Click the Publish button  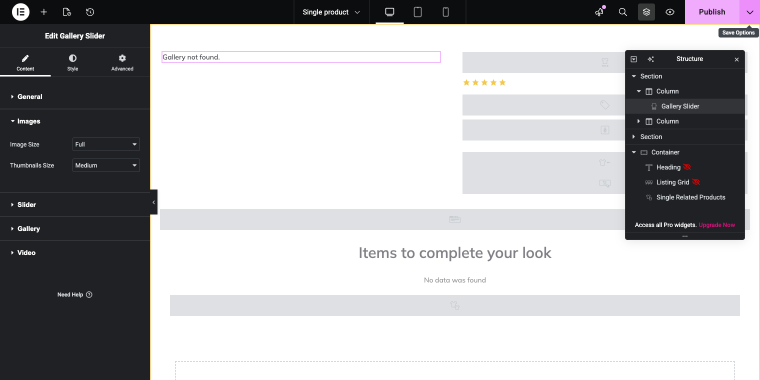tap(712, 12)
